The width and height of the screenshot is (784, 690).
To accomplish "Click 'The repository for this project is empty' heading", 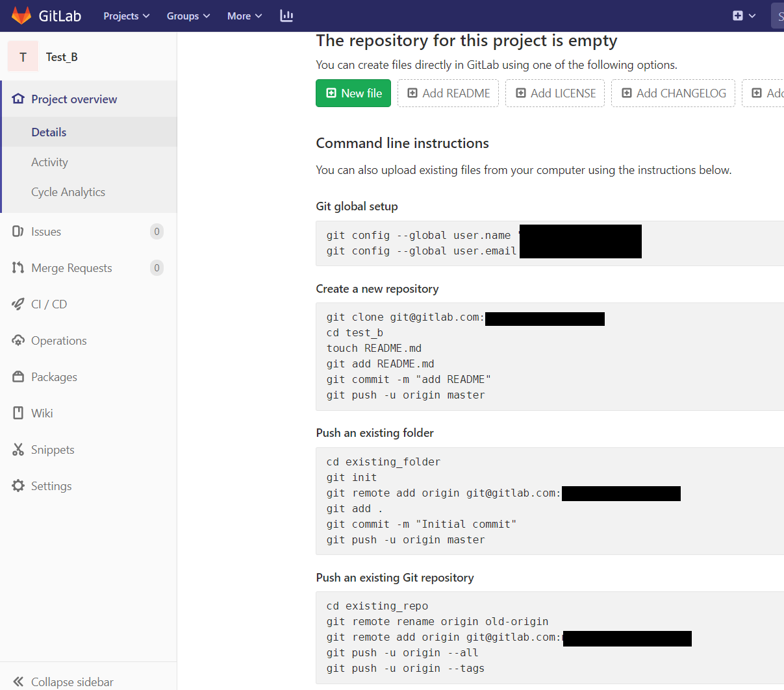I will tap(466, 41).
